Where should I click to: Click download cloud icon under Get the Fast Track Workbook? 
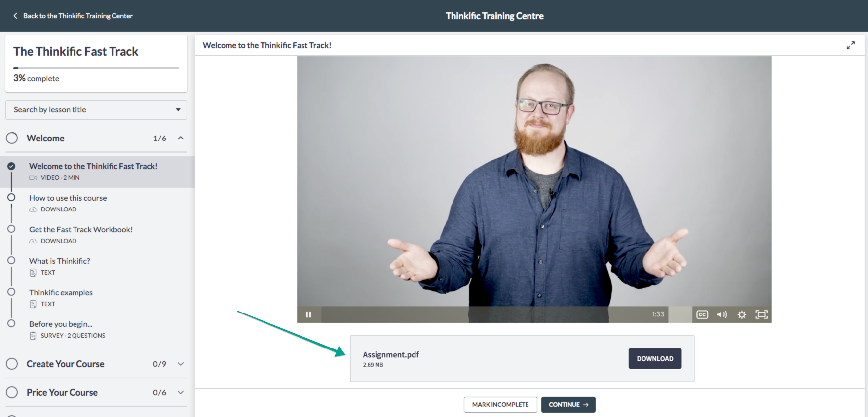click(x=33, y=241)
